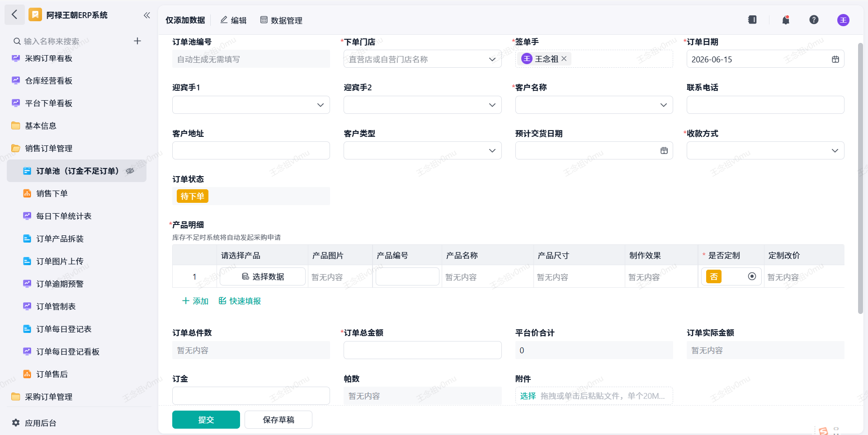Viewport: 868px width, 435px height.
Task: Click the 预计交货日期 date field
Action: coord(594,150)
